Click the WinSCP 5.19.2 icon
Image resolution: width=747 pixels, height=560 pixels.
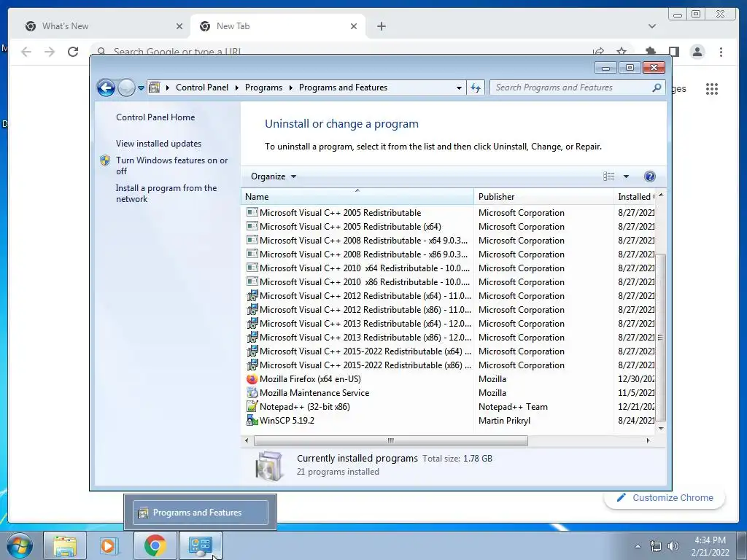tap(252, 421)
